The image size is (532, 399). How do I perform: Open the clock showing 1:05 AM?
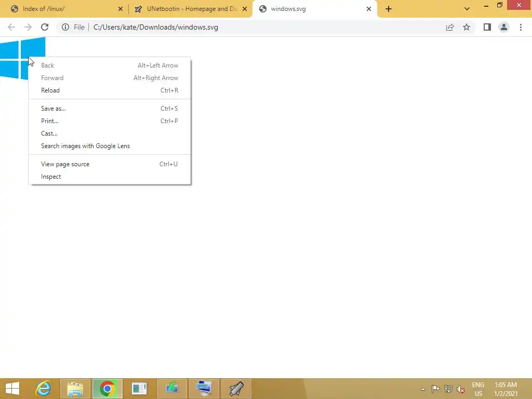tap(506, 389)
